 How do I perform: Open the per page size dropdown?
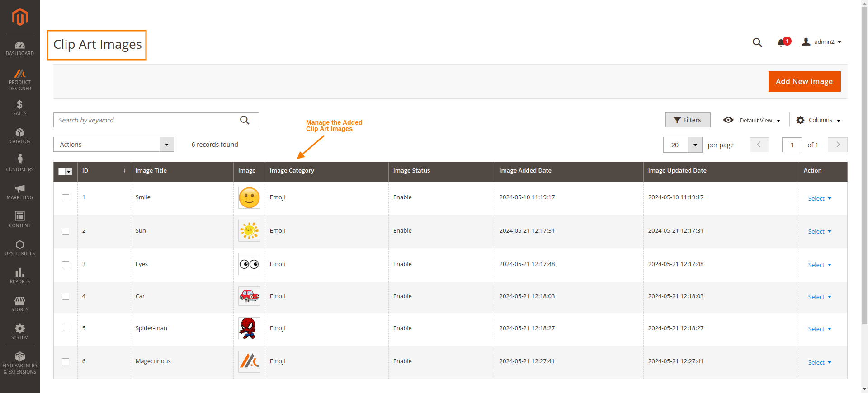(x=695, y=145)
